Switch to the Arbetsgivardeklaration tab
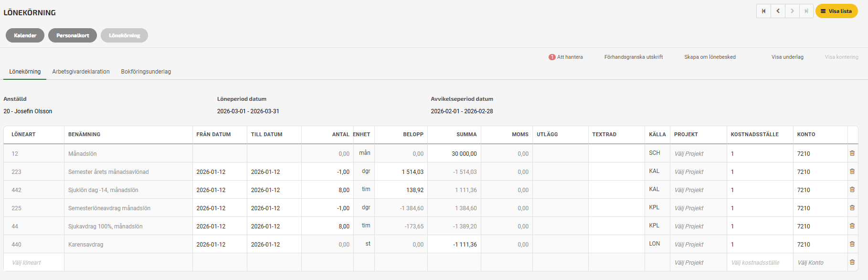Screen dimensions: 868x280 tap(81, 72)
